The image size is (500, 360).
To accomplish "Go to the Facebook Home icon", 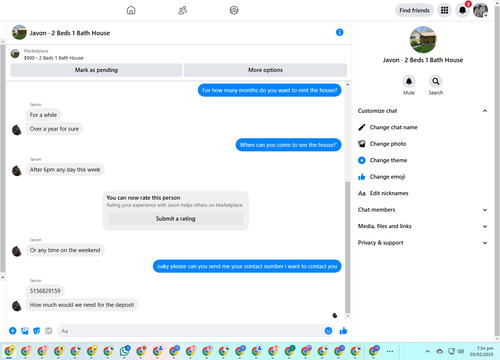I will [x=131, y=10].
